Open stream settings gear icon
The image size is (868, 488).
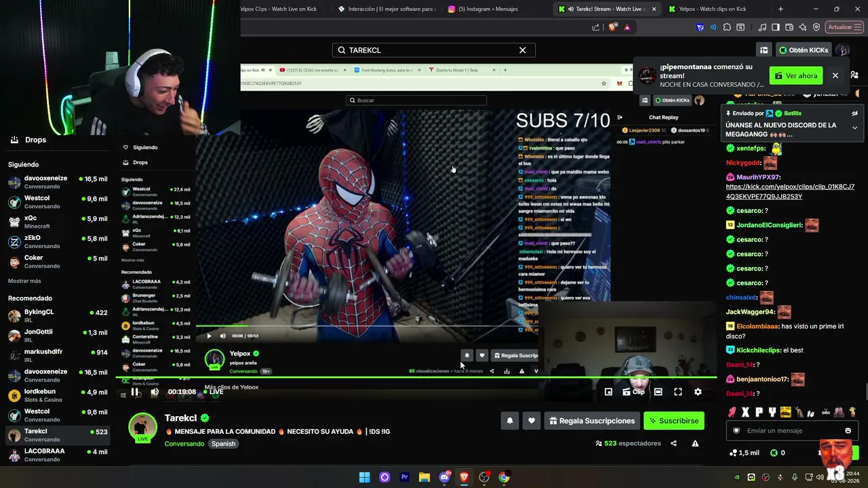click(698, 392)
